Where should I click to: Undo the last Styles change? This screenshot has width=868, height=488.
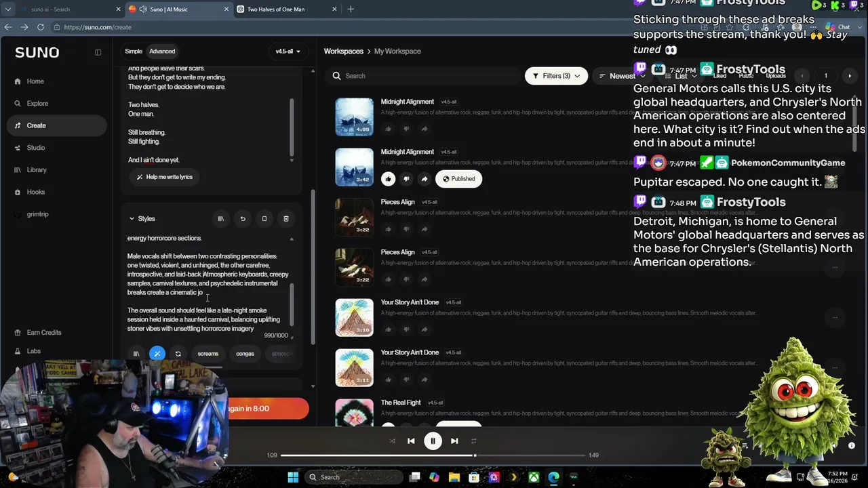pos(243,219)
